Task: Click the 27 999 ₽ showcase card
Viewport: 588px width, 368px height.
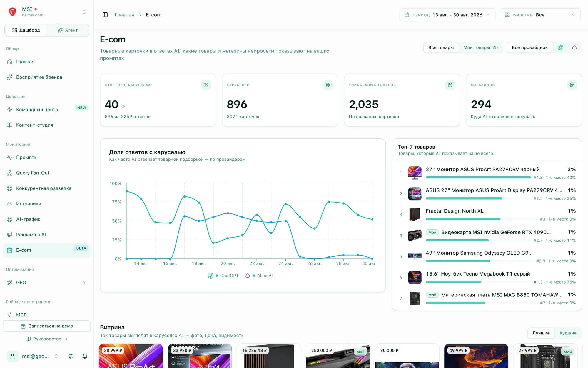Action: 545,356
